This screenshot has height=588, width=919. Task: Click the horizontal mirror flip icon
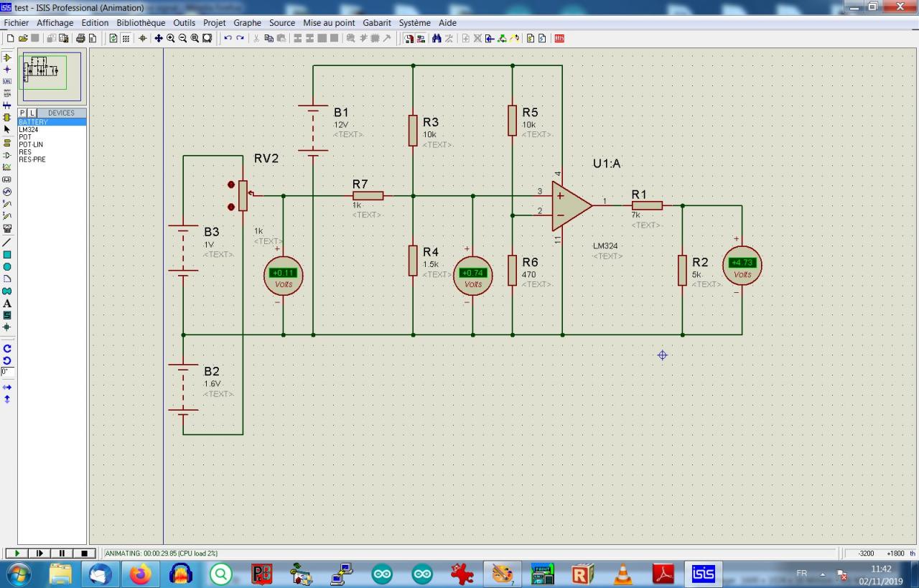[7, 387]
